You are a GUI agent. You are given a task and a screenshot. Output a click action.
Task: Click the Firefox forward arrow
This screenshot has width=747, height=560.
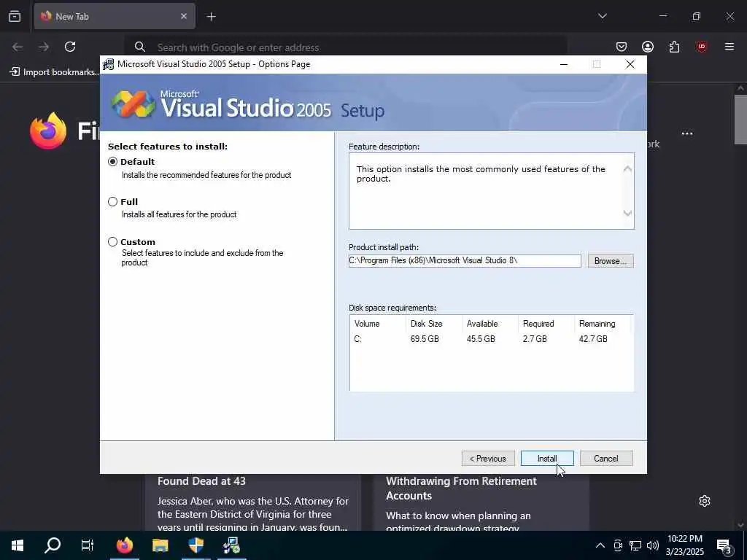44,47
